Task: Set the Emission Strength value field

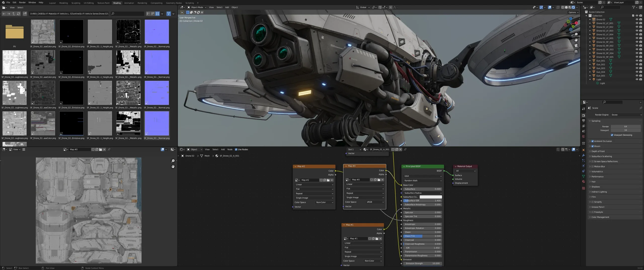Action: [x=423, y=263]
